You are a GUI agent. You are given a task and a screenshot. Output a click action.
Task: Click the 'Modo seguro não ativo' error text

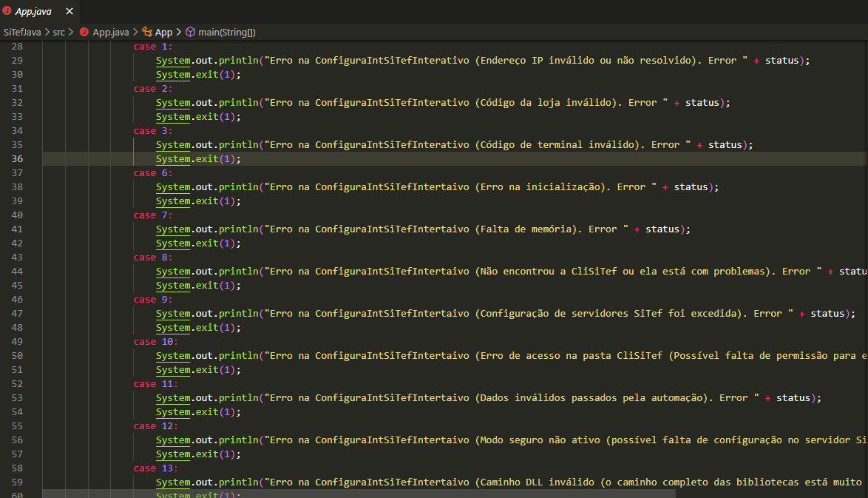tap(540, 440)
